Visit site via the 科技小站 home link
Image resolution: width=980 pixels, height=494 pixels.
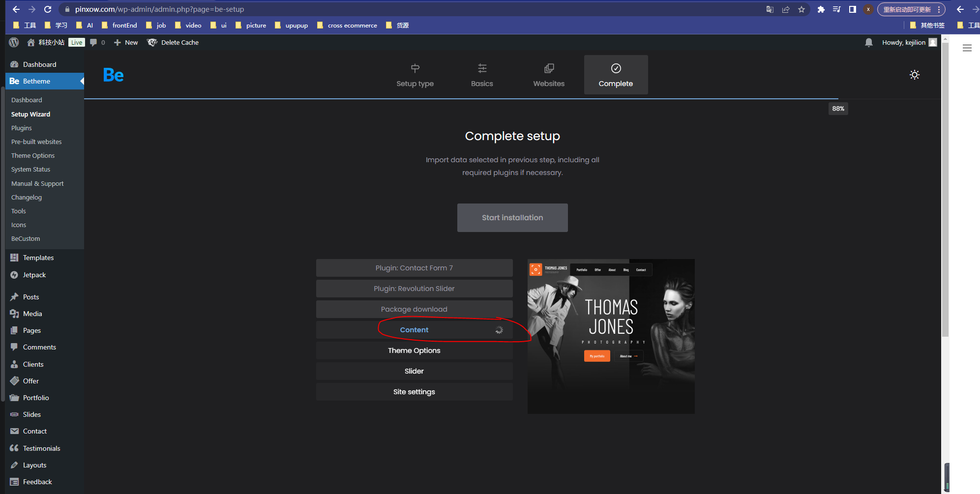tap(46, 42)
